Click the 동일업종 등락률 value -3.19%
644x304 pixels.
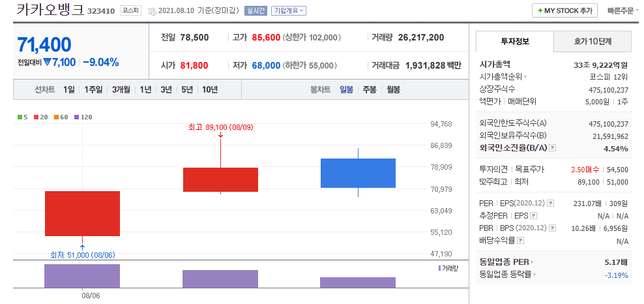pos(617,275)
